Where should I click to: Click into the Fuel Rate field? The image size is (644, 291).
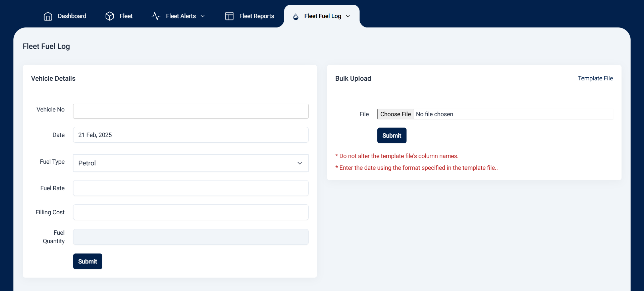coord(191,188)
